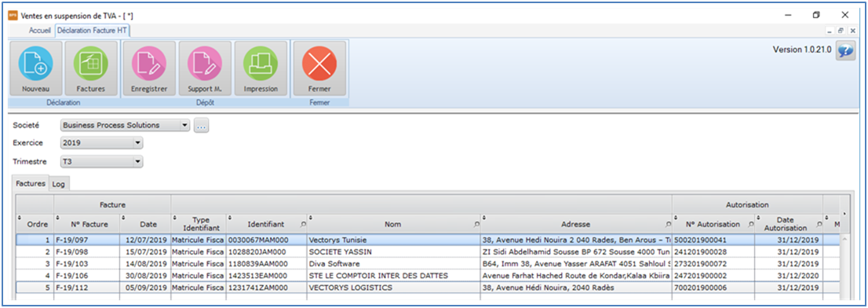This screenshot has height=308, width=868.
Task: Click the search icon in Adresse header
Action: click(x=668, y=225)
